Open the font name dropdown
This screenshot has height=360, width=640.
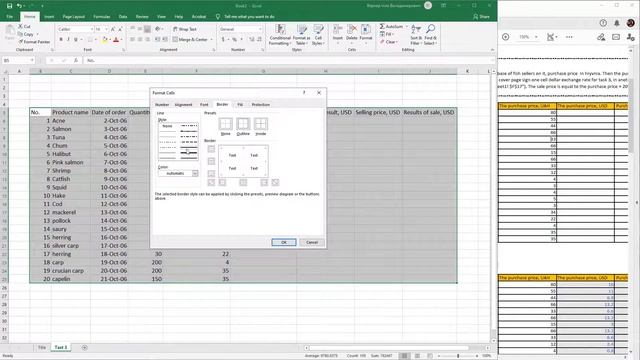tap(92, 29)
